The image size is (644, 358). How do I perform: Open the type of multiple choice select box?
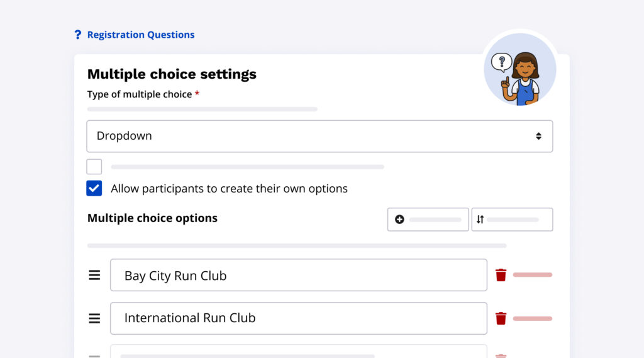click(x=319, y=137)
